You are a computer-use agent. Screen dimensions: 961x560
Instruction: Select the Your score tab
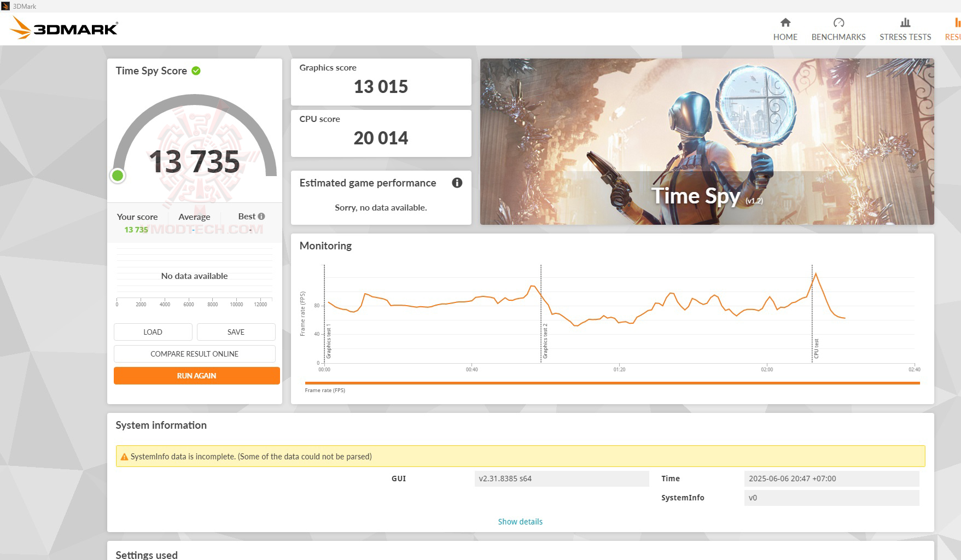(x=137, y=217)
